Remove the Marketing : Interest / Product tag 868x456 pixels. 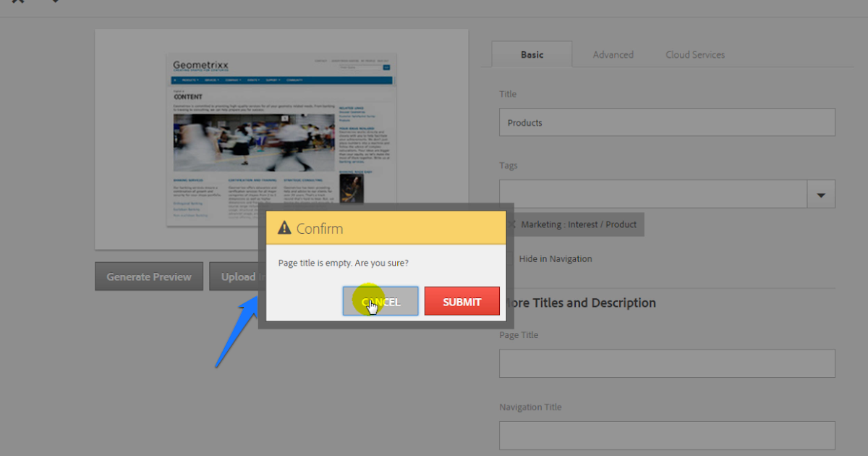tap(511, 224)
